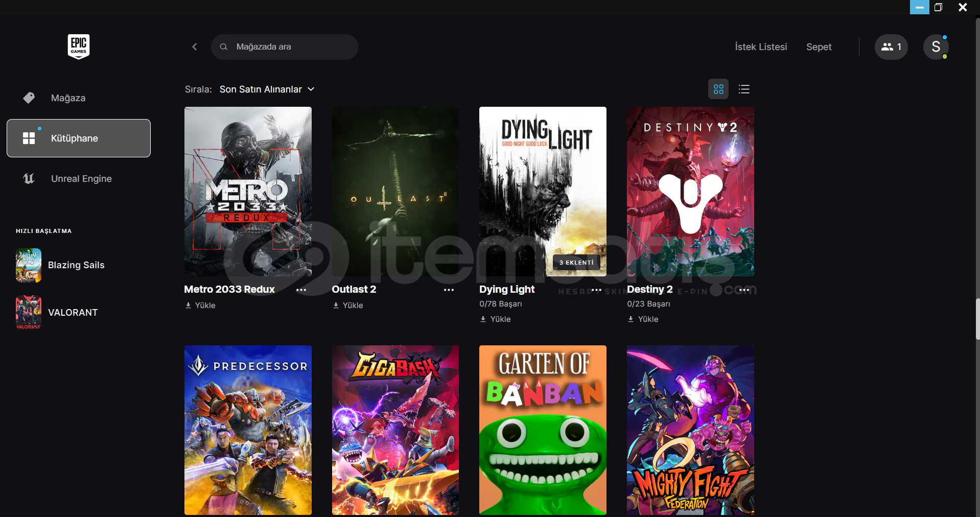Click download icon under Metro 2033 Redux
The image size is (980, 517).
pos(189,305)
